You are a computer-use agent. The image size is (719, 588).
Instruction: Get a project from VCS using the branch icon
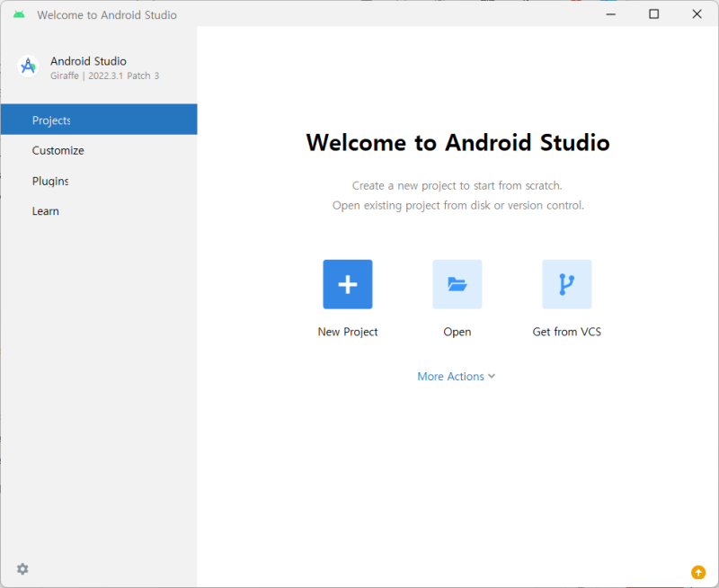pos(566,284)
